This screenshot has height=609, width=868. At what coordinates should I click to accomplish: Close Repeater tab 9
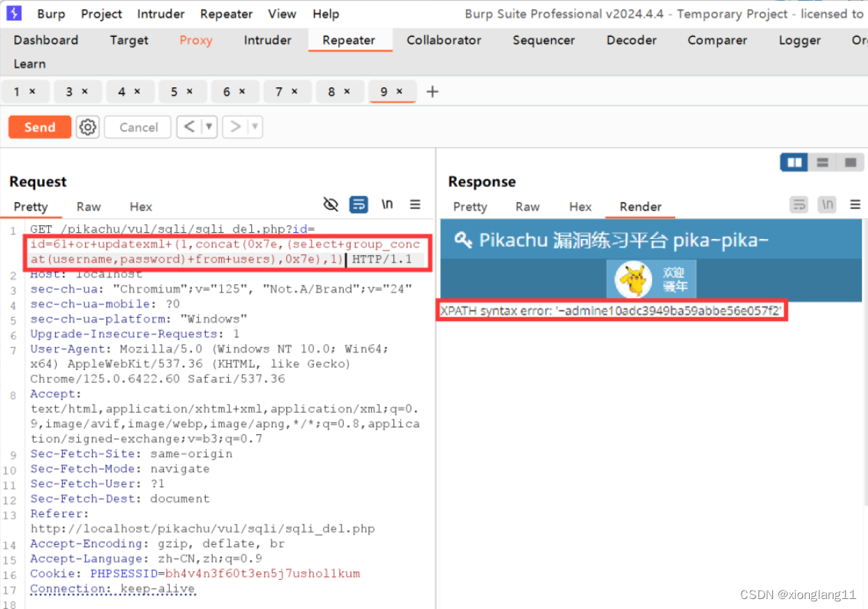399,91
